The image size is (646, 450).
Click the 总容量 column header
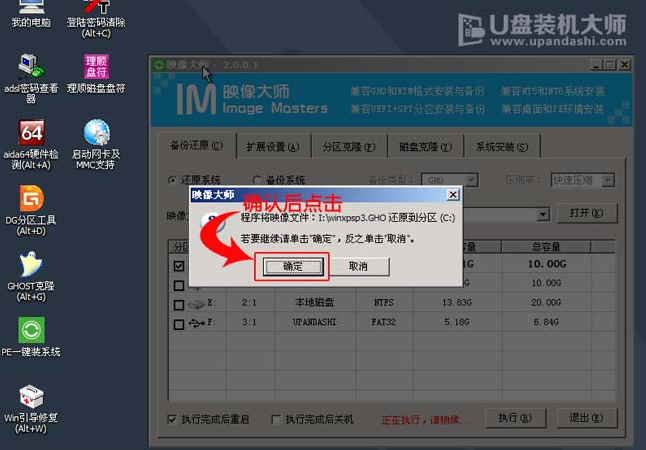[546, 247]
